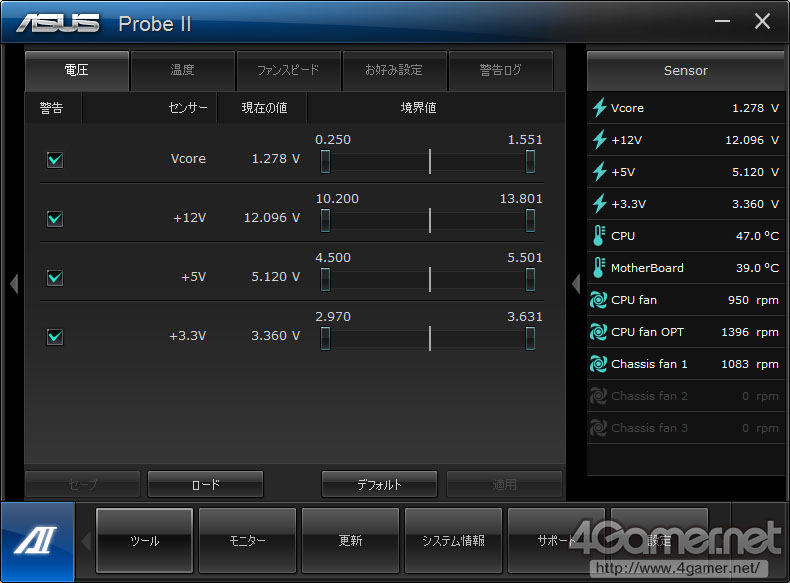Image resolution: width=790 pixels, height=583 pixels.
Task: Open the 警告ログ tab
Action: (x=501, y=70)
